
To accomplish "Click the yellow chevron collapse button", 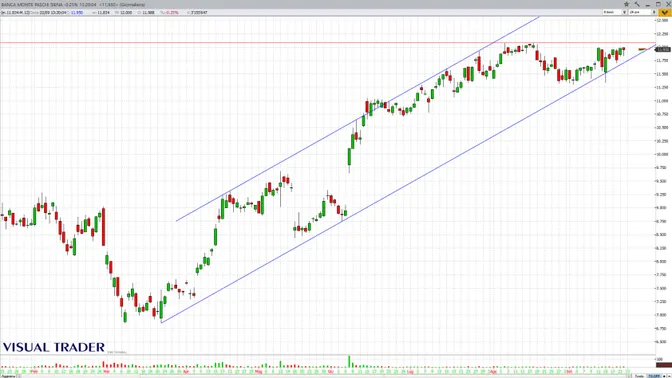I will tap(664, 12).
